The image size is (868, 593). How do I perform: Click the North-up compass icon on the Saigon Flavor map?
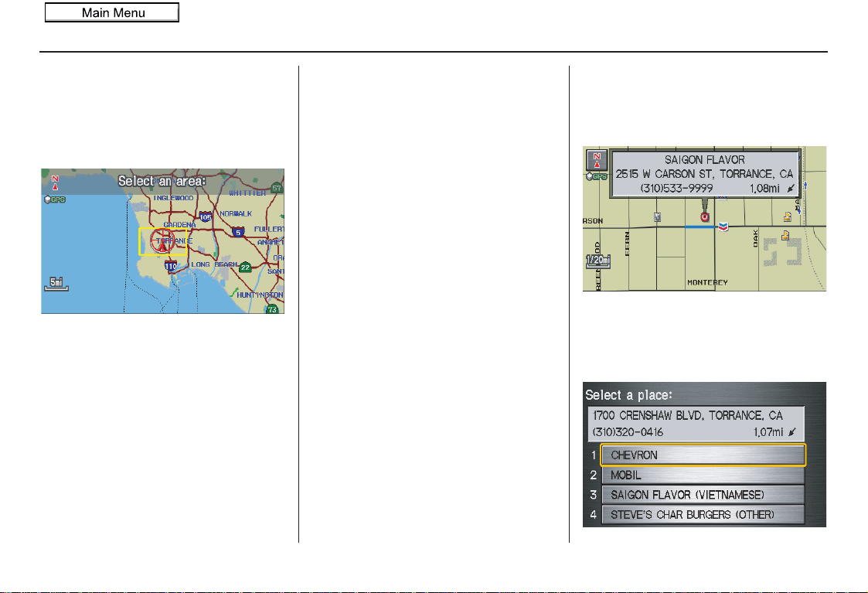(597, 160)
